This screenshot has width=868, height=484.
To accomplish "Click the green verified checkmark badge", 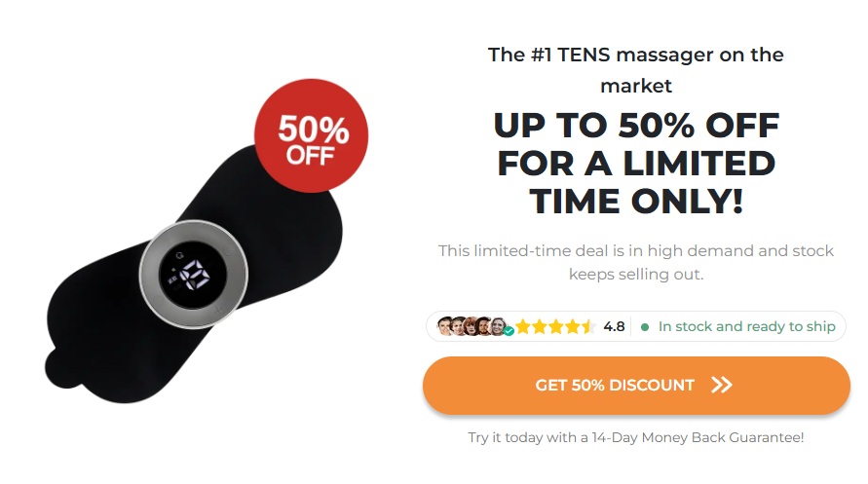I will 509,331.
